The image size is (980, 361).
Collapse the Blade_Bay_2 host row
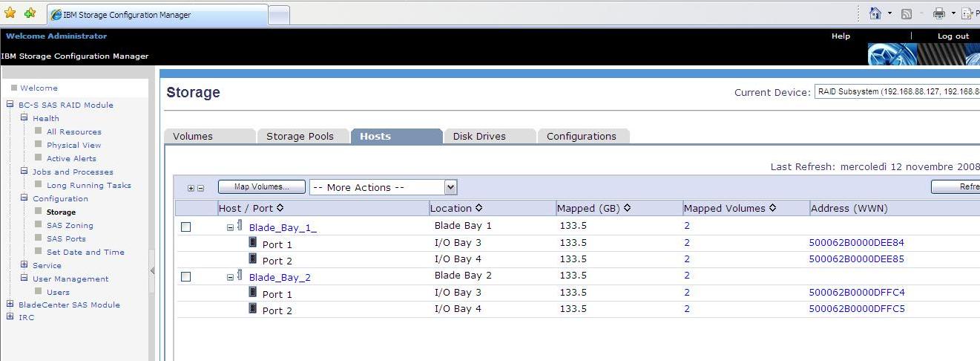click(230, 277)
